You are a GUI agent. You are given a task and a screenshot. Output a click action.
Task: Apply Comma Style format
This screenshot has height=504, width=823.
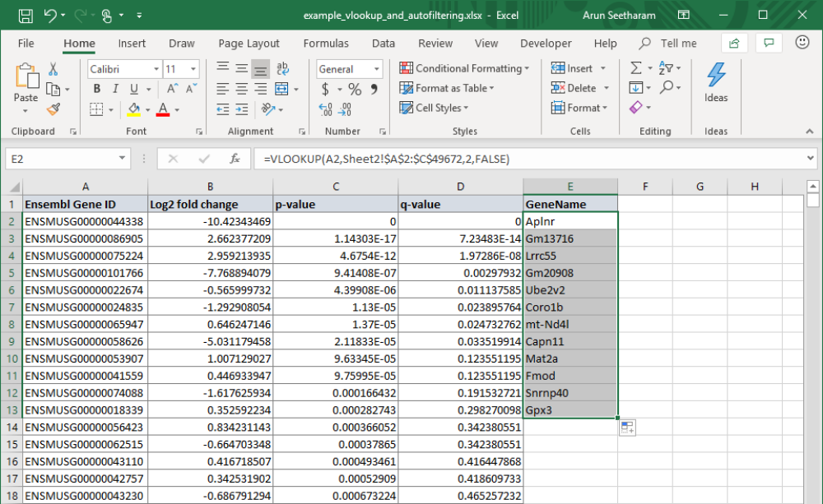374,89
